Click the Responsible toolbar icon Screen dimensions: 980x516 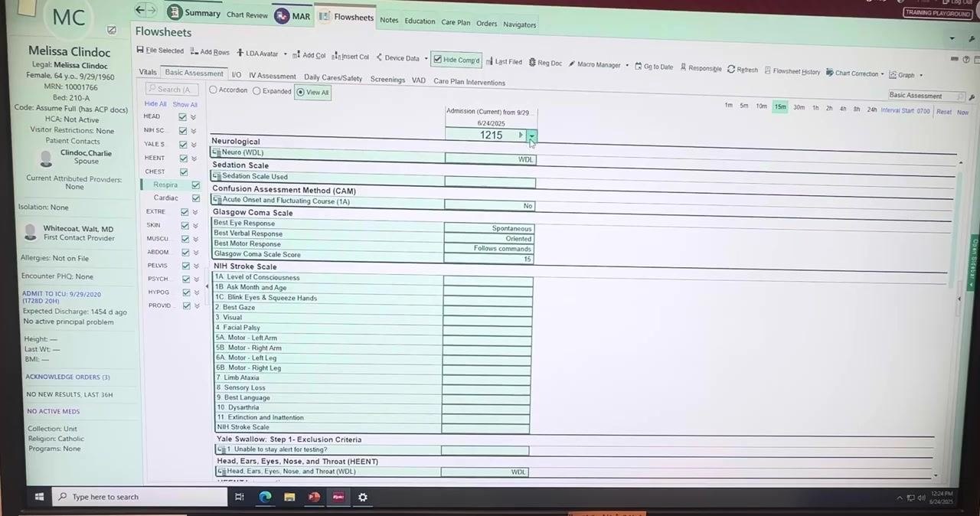[683, 67]
